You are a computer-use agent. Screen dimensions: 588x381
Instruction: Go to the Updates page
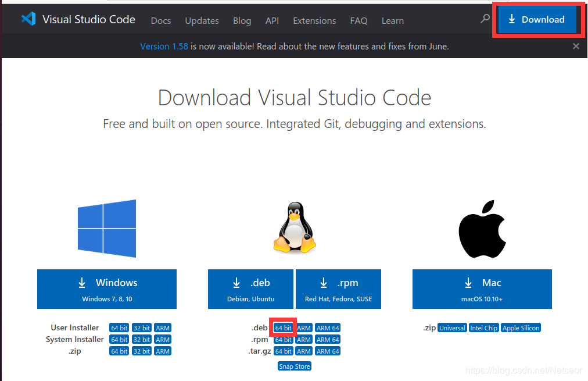pyautogui.click(x=202, y=20)
